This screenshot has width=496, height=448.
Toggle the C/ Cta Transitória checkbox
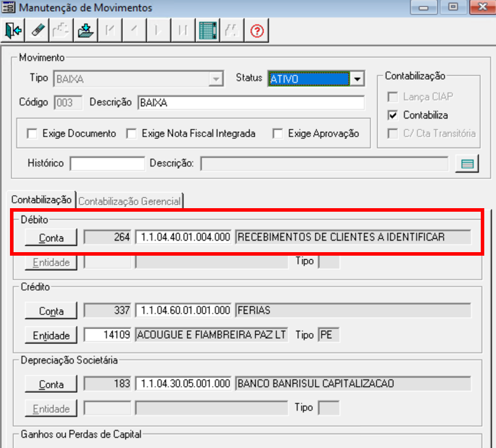(393, 134)
